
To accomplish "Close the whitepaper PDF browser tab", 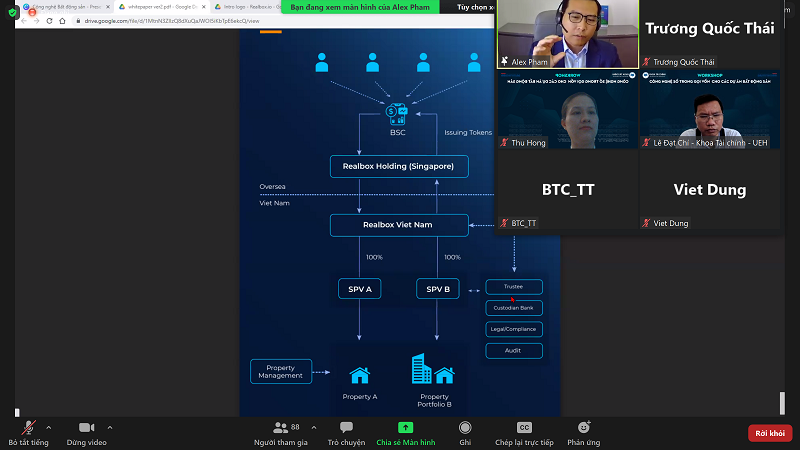I will point(204,7).
